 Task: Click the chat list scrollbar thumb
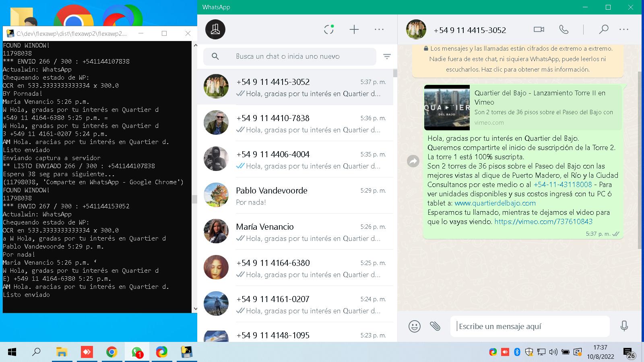click(395, 73)
